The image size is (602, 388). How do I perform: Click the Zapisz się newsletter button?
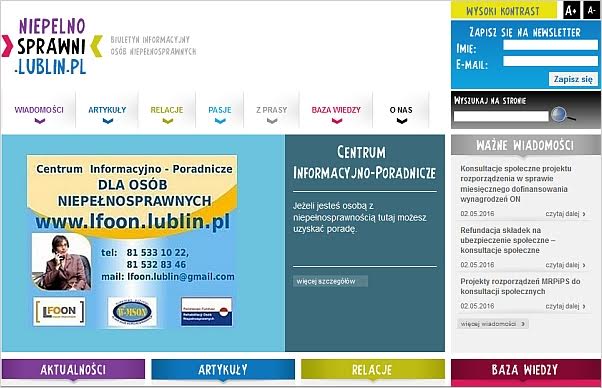coord(573,79)
